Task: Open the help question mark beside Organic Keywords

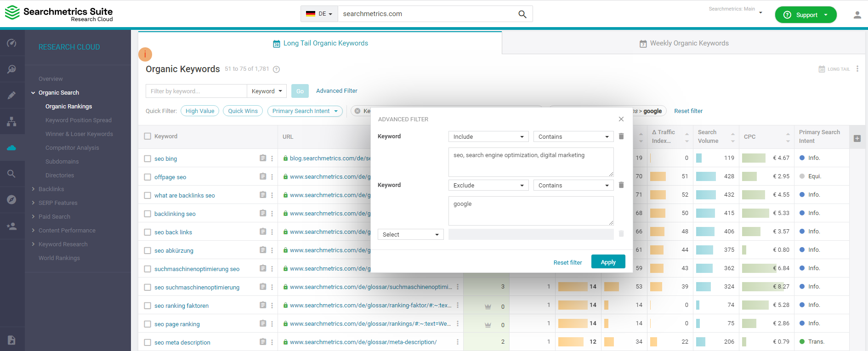Action: tap(276, 69)
